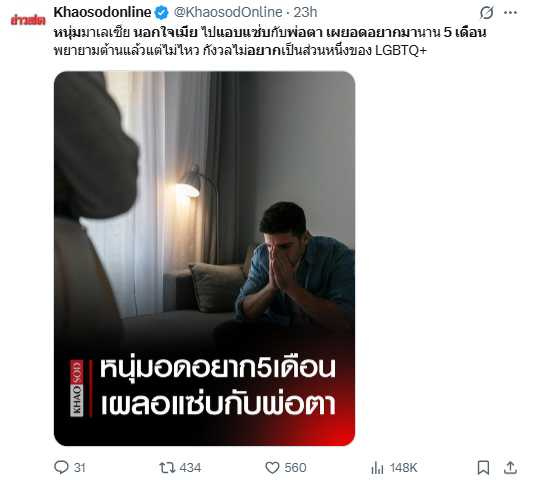Open the 23h timestamp link

point(305,12)
